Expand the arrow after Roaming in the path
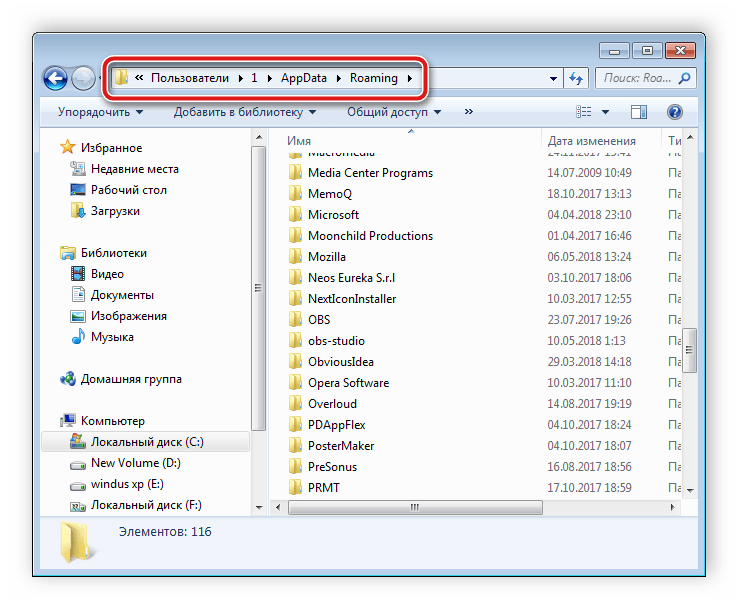The height and width of the screenshot is (609, 738). 409,78
